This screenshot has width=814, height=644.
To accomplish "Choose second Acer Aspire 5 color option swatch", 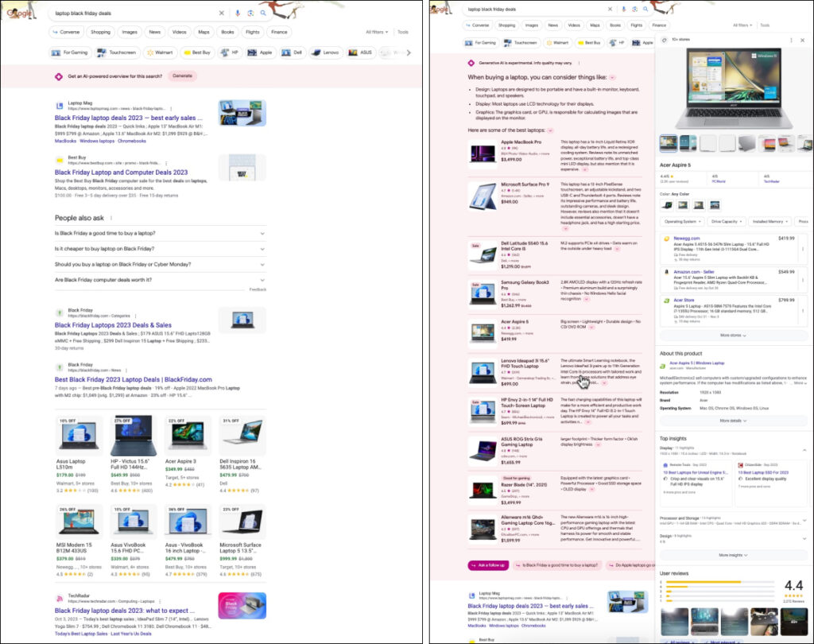I will click(683, 205).
